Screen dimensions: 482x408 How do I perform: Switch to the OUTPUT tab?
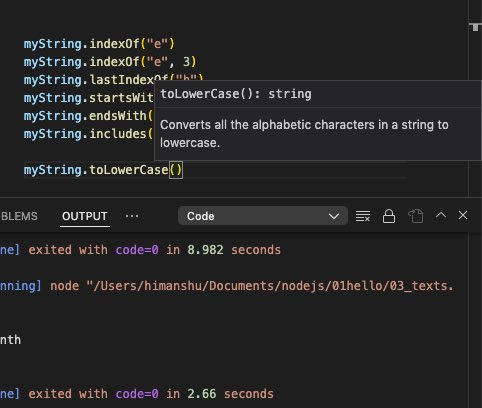point(85,216)
